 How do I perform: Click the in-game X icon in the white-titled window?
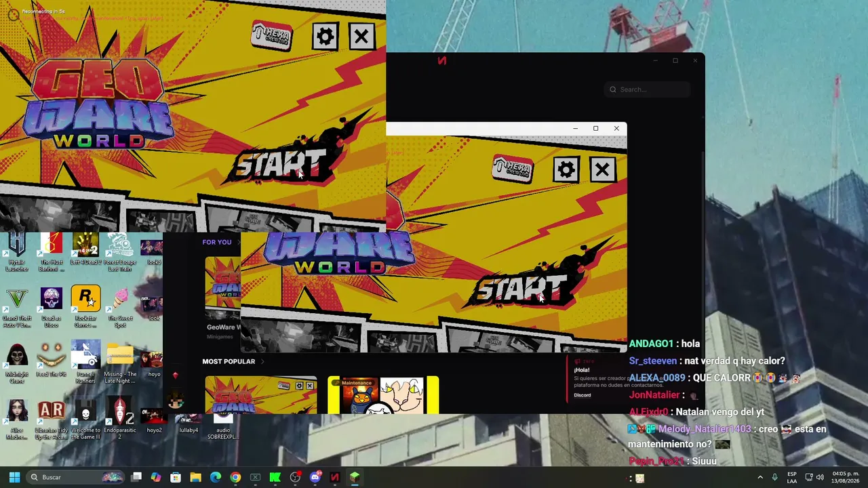602,169
